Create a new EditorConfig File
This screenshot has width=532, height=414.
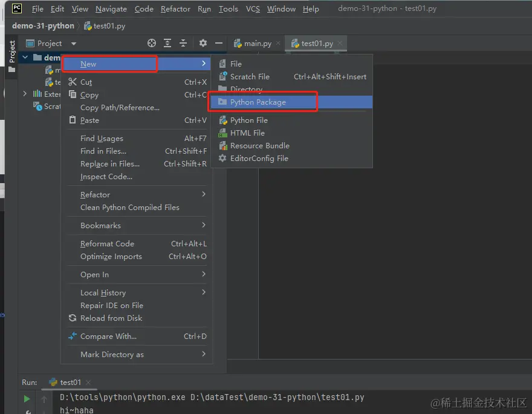click(292, 158)
